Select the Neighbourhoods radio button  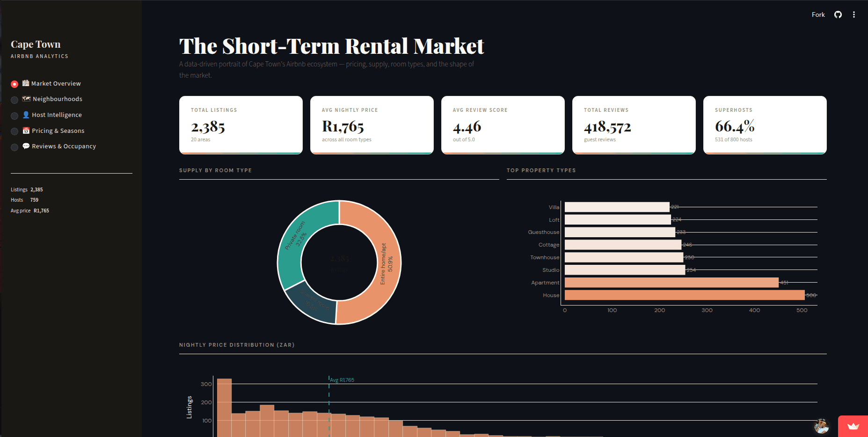coord(15,100)
